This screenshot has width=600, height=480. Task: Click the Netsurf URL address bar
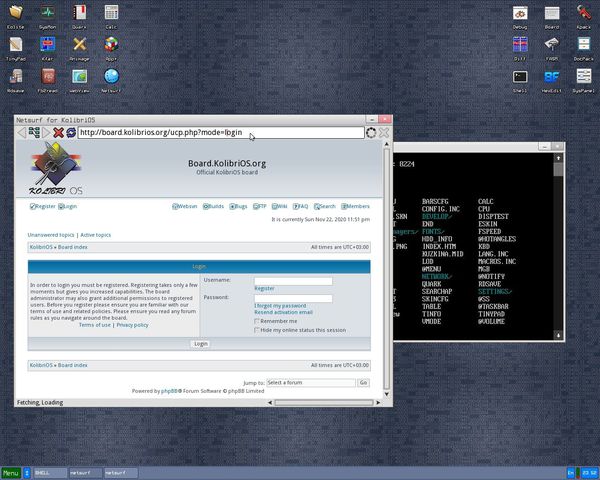tap(221, 132)
